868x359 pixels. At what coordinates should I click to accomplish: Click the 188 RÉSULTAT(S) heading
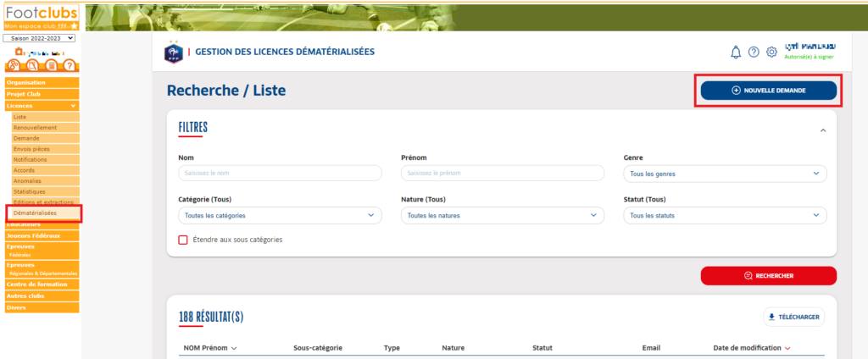tap(211, 317)
